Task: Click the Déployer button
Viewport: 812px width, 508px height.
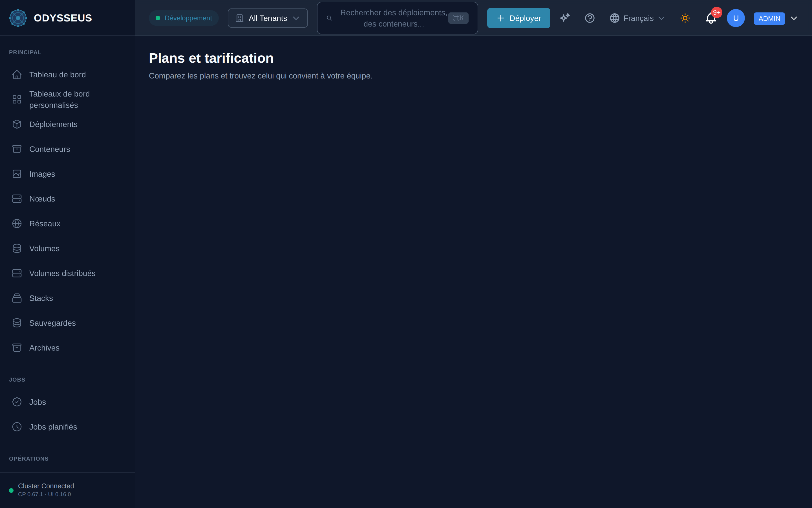Action: [518, 18]
